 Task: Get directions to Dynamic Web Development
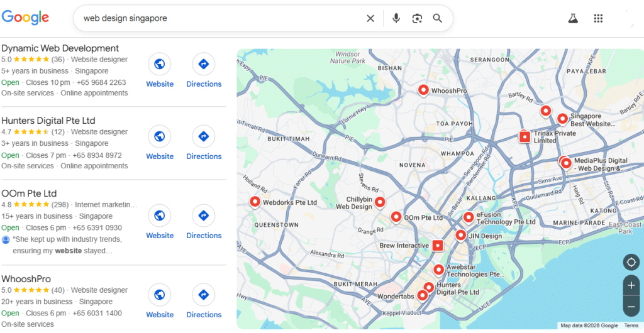coord(204,64)
